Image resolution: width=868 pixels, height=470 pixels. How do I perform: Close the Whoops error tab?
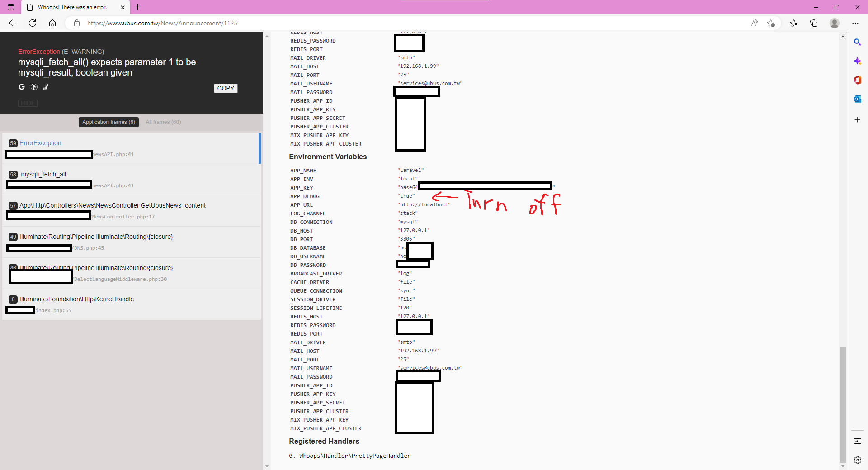click(x=123, y=7)
